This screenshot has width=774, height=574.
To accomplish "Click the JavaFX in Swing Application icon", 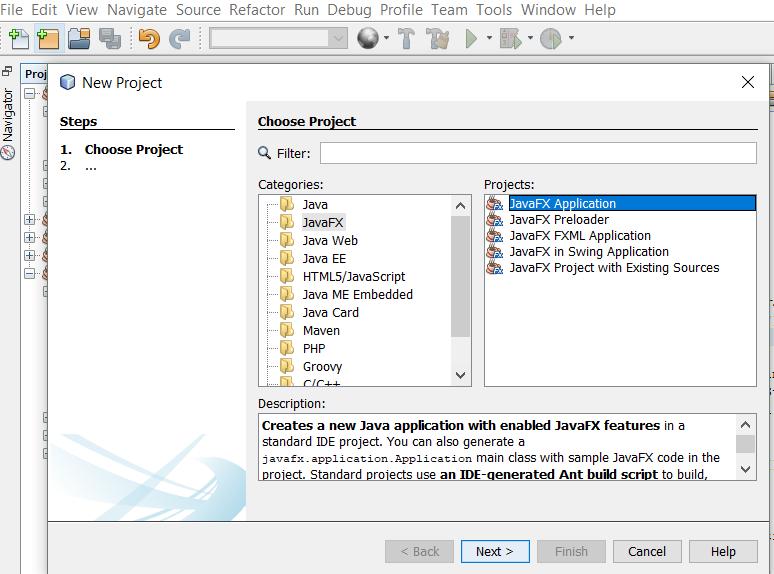I will (x=495, y=252).
